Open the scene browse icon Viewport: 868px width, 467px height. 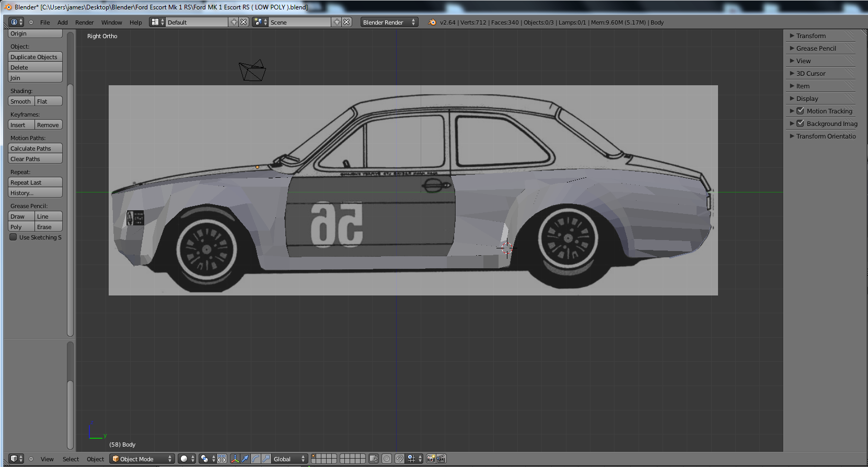(x=260, y=22)
